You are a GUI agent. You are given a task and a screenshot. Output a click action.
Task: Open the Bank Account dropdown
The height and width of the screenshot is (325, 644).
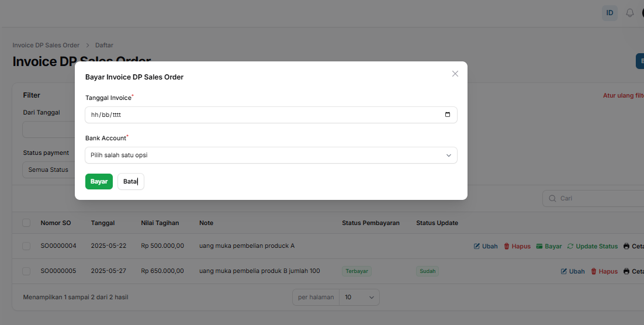pyautogui.click(x=271, y=155)
